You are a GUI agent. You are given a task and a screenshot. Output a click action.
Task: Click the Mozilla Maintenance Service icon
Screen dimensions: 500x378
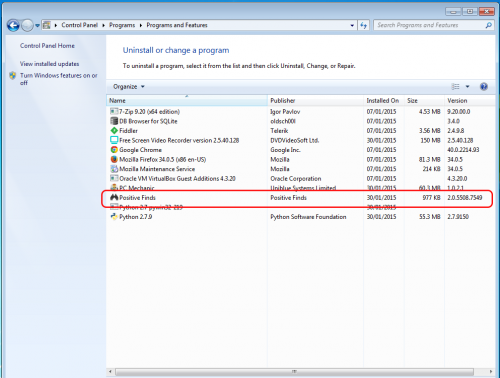[x=114, y=169]
